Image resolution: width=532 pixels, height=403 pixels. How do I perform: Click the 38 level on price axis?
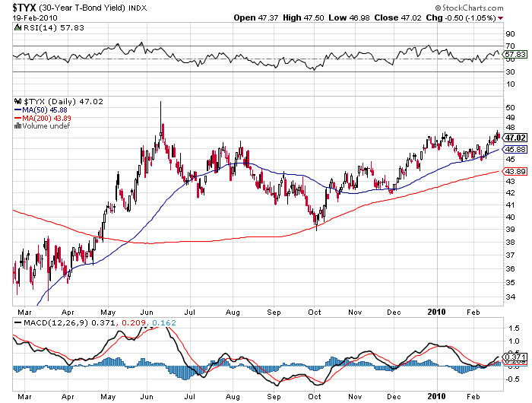[x=510, y=242]
